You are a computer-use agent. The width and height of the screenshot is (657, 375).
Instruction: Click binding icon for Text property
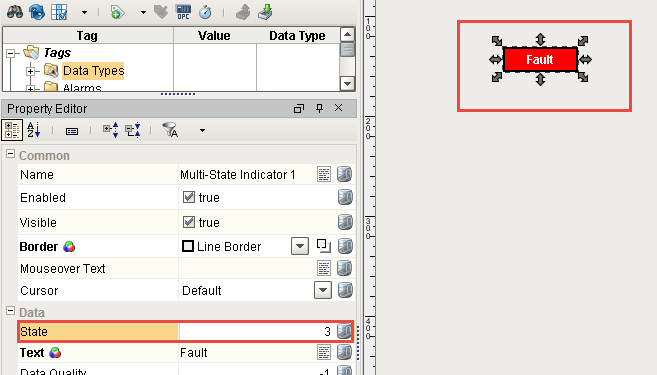(345, 353)
